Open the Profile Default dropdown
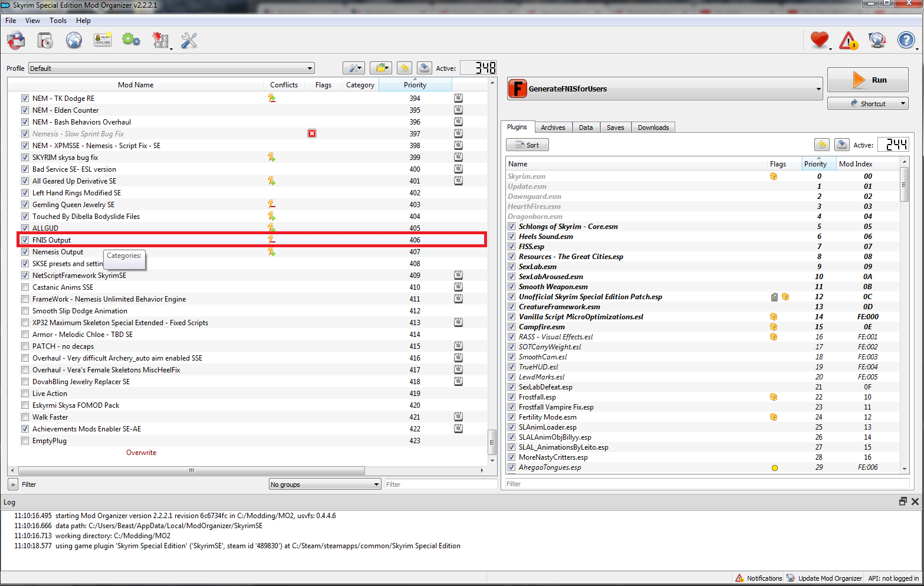This screenshot has width=924, height=586. (172, 68)
